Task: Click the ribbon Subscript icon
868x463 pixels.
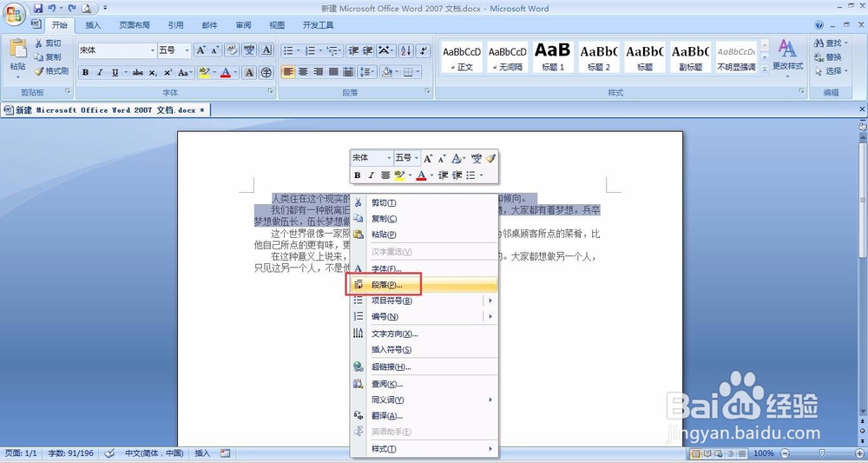Action: [154, 73]
